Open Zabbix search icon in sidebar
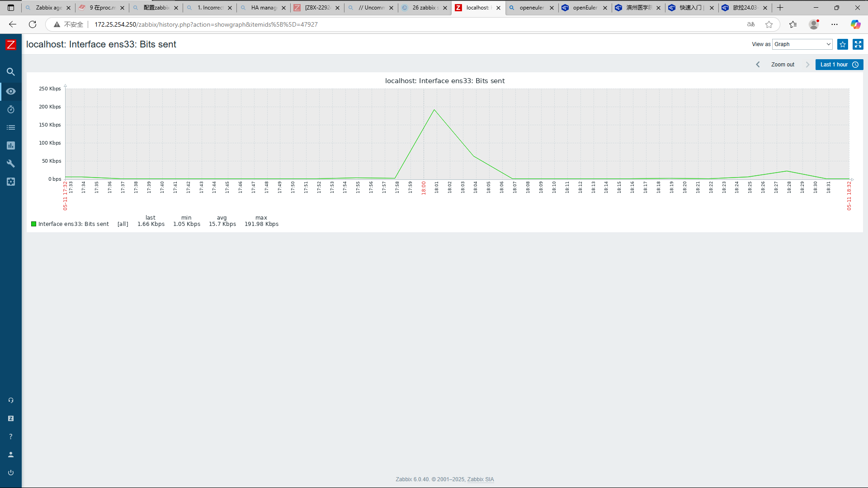The image size is (868, 488). coord(11,72)
